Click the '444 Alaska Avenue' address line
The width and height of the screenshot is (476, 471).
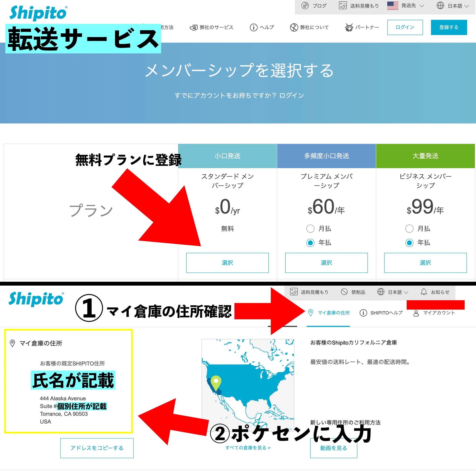(63, 398)
